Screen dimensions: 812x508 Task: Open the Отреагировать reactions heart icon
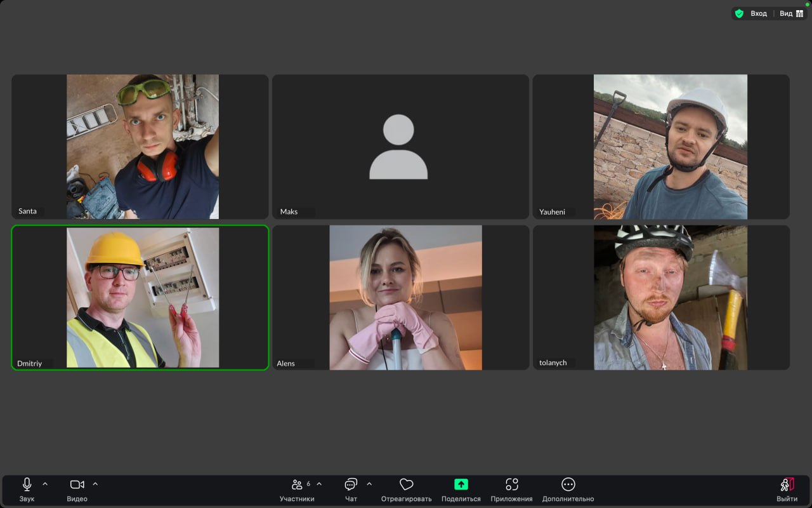pos(407,485)
